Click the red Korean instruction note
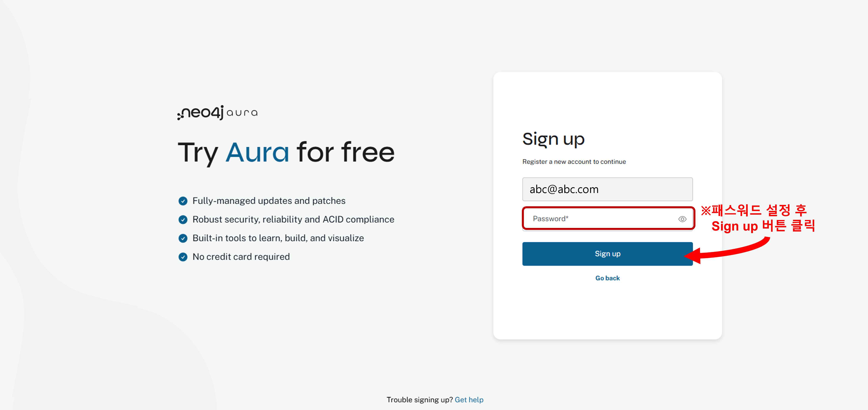 [758, 218]
